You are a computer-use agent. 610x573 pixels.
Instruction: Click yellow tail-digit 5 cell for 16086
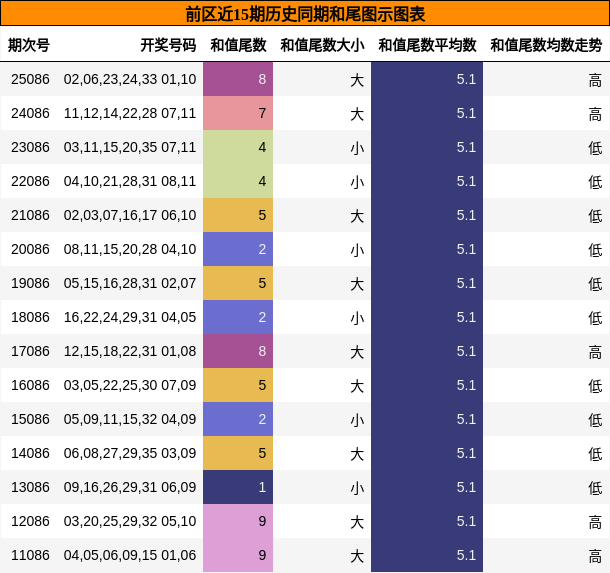[238, 385]
